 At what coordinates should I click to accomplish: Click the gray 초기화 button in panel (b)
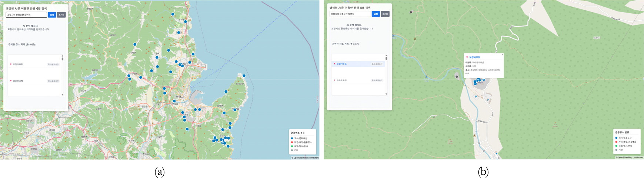(x=385, y=14)
